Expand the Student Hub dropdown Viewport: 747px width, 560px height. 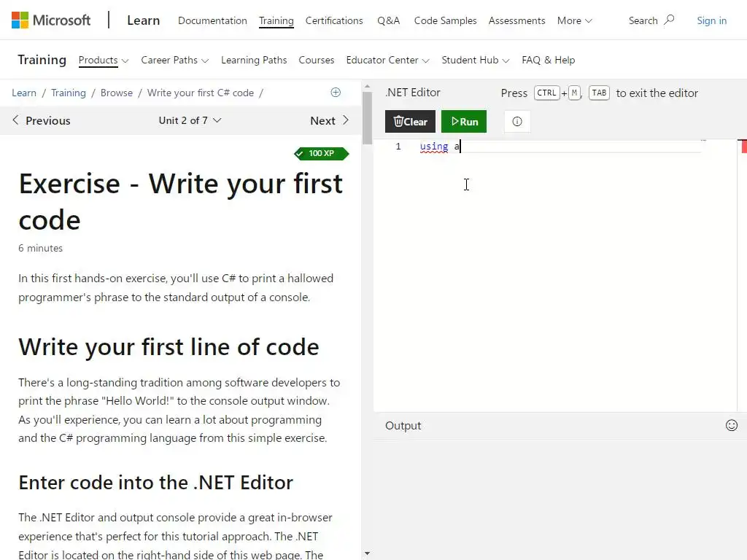(476, 60)
